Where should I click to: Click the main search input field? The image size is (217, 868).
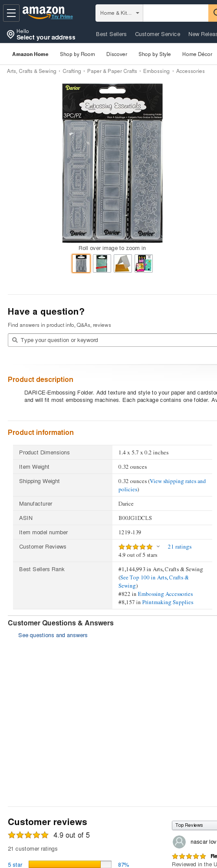[176, 13]
